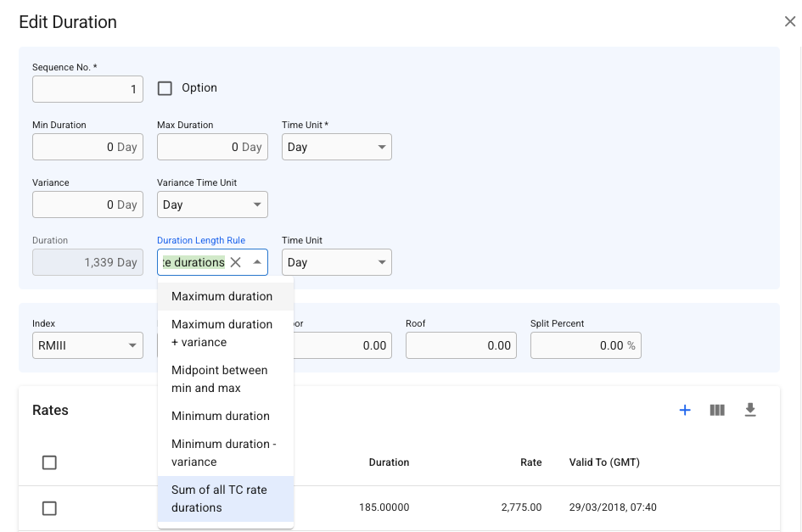This screenshot has height=532, width=802.
Task: Click the download icon in Rates
Action: click(x=749, y=411)
